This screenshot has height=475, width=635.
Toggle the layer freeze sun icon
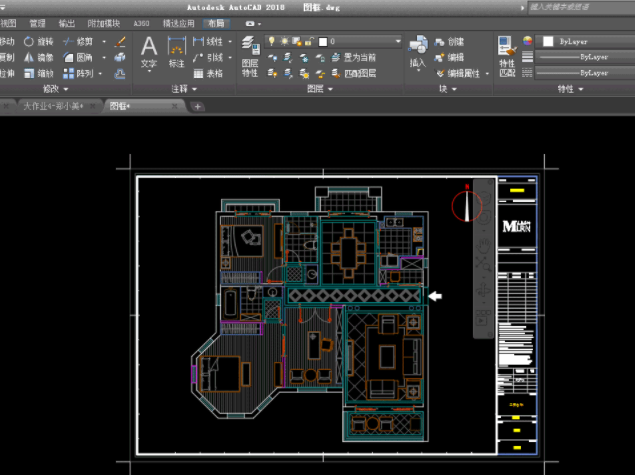[x=283, y=42]
